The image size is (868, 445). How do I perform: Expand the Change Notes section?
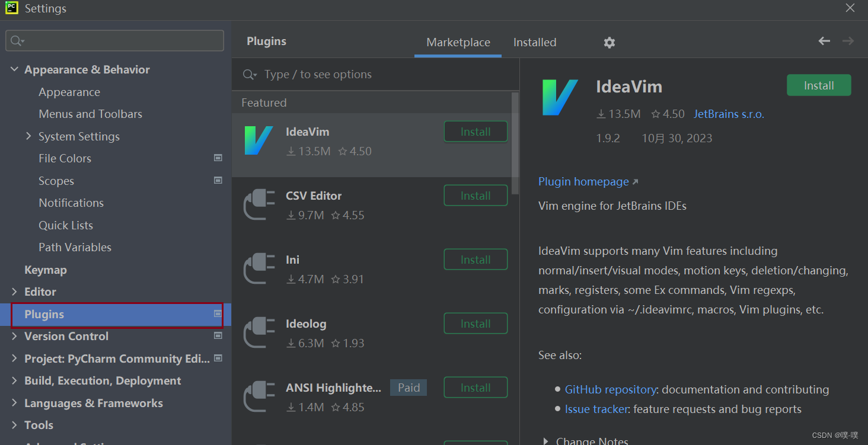coord(545,441)
